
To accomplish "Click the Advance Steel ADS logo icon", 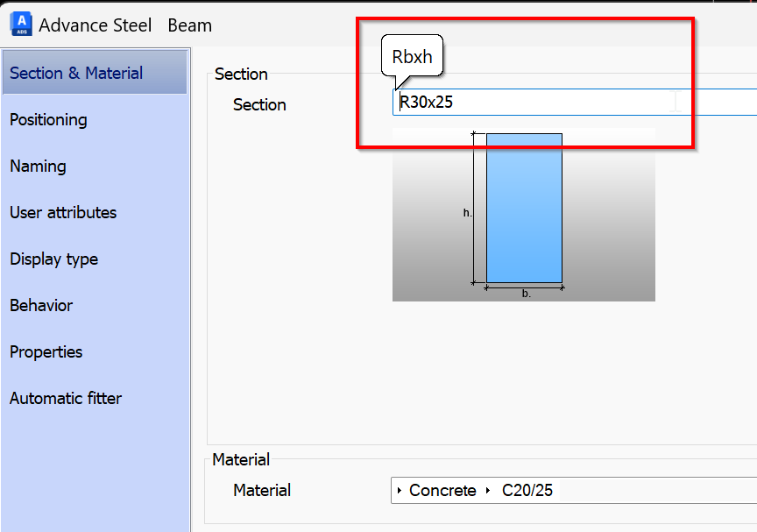I will click(19, 24).
